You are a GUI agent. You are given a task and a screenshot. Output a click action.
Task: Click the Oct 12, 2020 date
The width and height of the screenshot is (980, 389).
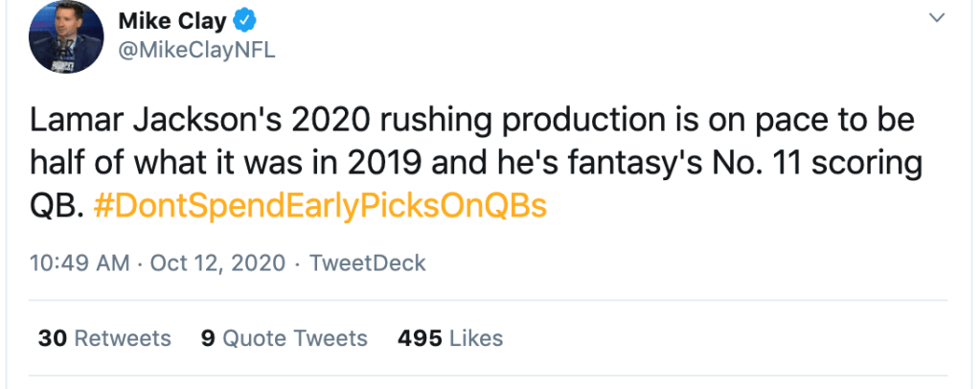pyautogui.click(x=217, y=263)
